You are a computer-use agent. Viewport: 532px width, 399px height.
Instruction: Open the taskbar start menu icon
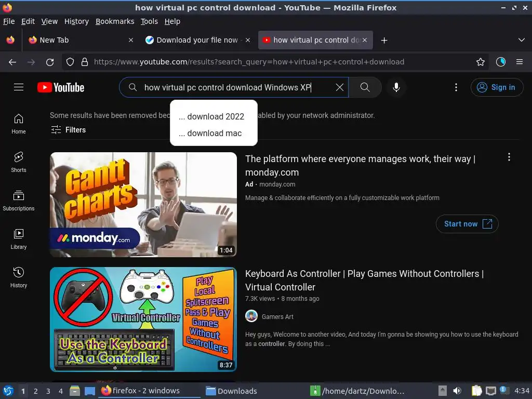(x=8, y=391)
